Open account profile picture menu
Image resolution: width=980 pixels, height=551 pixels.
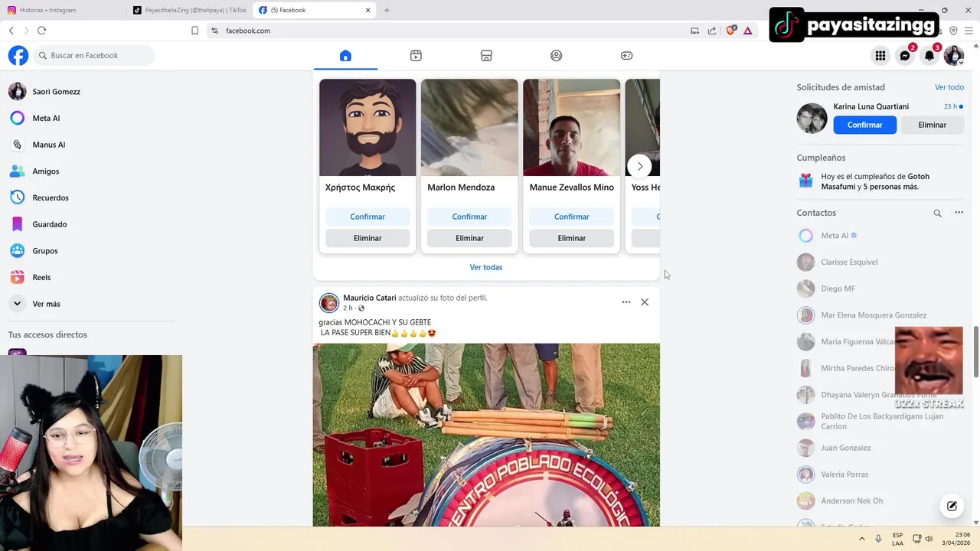(x=954, y=55)
